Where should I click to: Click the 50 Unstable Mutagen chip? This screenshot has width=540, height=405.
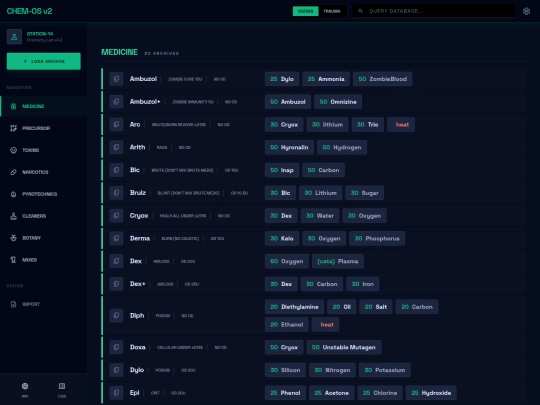point(344,347)
